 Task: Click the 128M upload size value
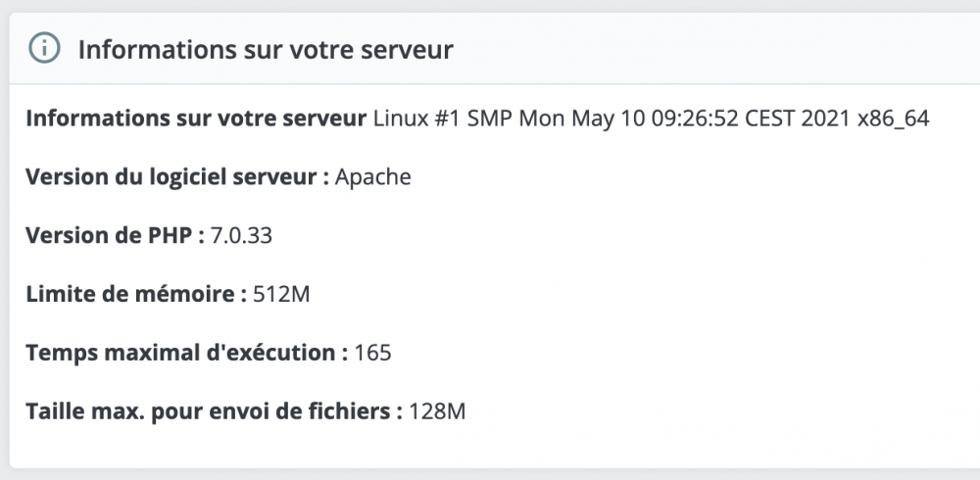[437, 411]
